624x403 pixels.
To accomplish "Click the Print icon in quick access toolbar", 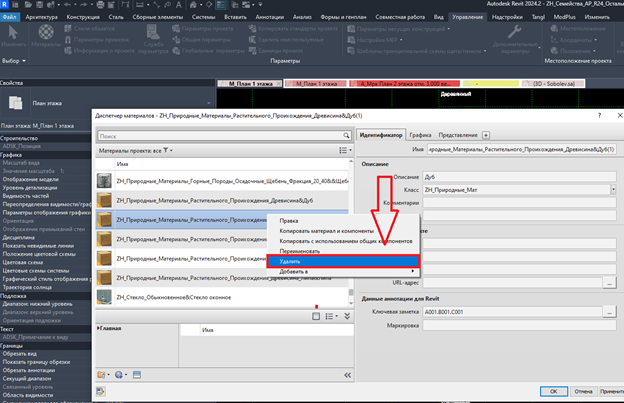I will tap(100, 5).
